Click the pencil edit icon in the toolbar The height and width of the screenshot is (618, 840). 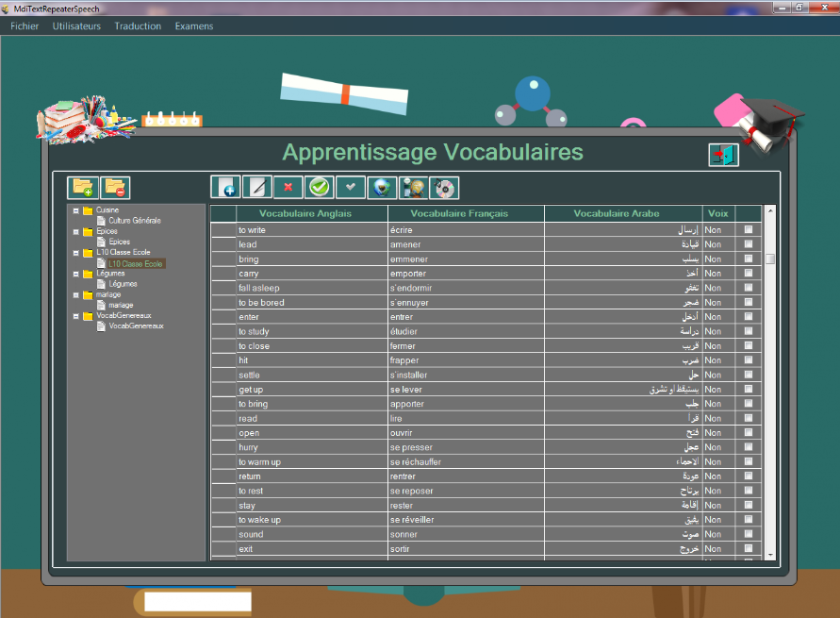pyautogui.click(x=257, y=187)
